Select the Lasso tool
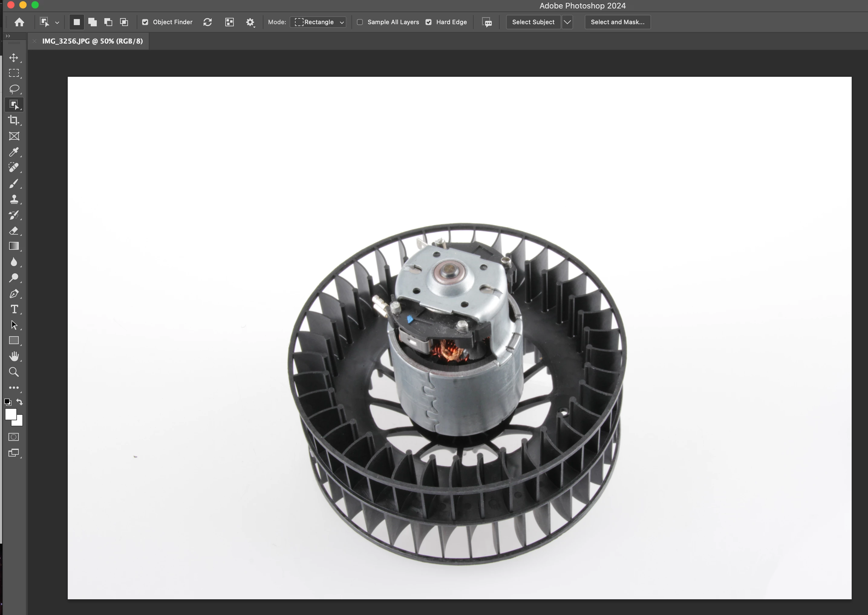 (x=14, y=89)
